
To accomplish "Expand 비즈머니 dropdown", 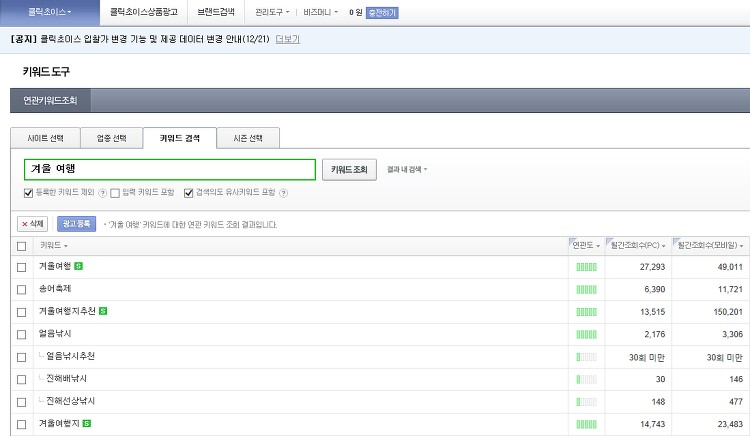I will [x=320, y=12].
